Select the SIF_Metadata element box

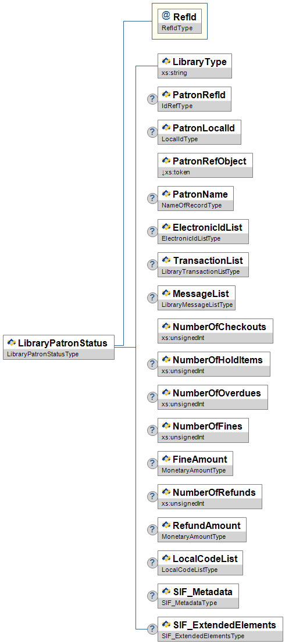point(198,596)
